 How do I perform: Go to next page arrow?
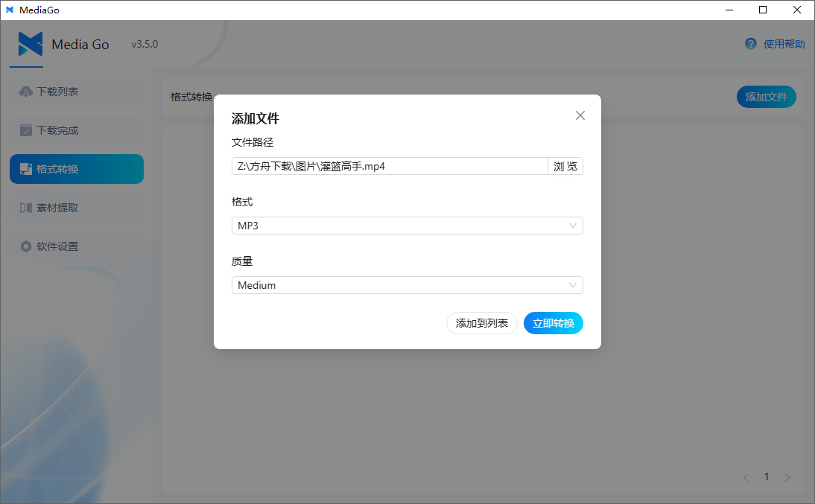point(787,477)
